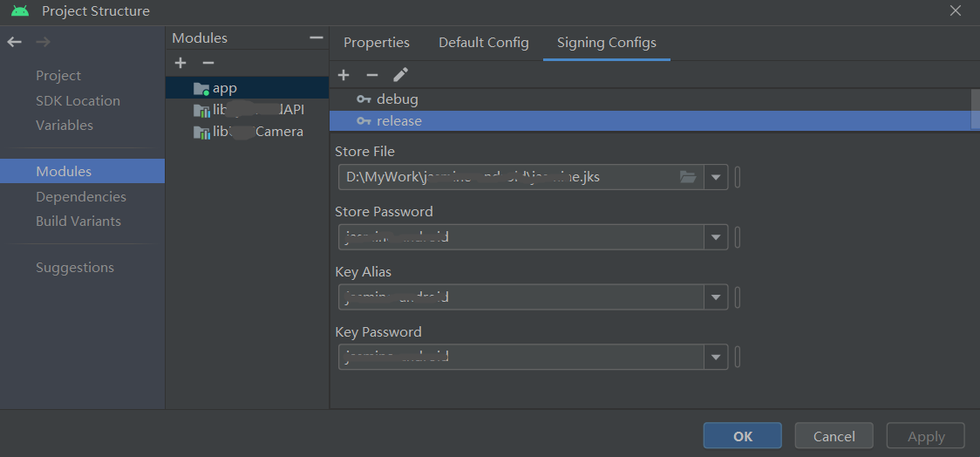Collapse the Modules panel
Image resolution: width=980 pixels, height=457 pixels.
pos(316,38)
